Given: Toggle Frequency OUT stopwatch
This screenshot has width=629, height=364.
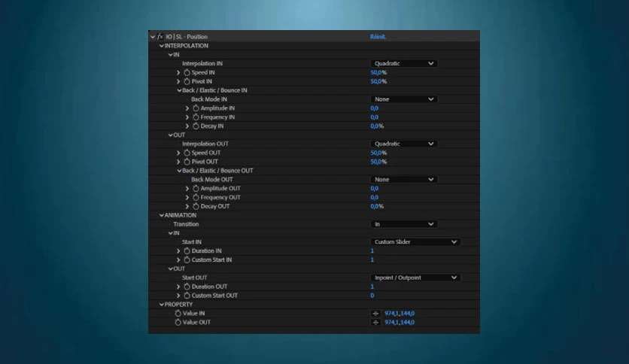Looking at the screenshot, I should (196, 197).
